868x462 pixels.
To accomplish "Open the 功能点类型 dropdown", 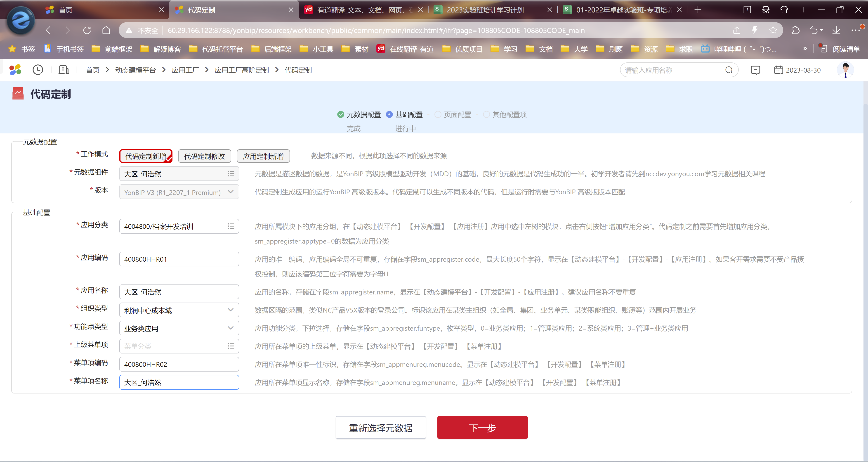I will pyautogui.click(x=231, y=328).
